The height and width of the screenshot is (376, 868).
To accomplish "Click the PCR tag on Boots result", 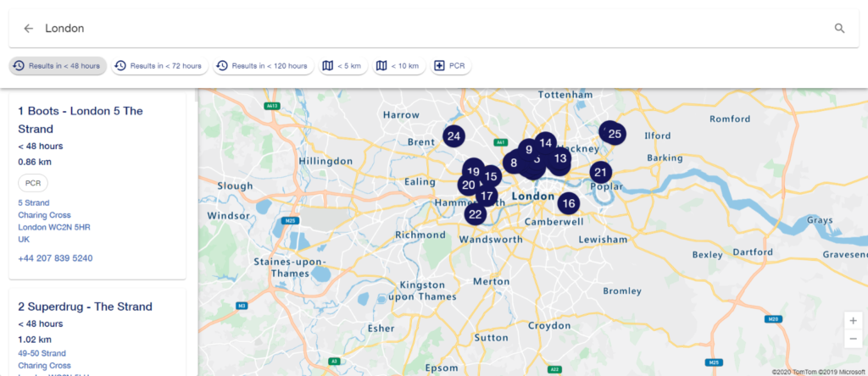I will (x=33, y=183).
